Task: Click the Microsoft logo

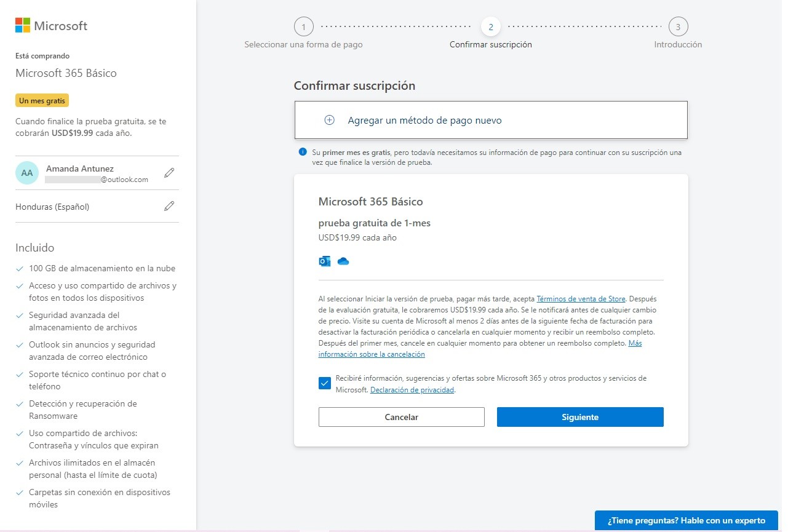Action: click(x=51, y=25)
